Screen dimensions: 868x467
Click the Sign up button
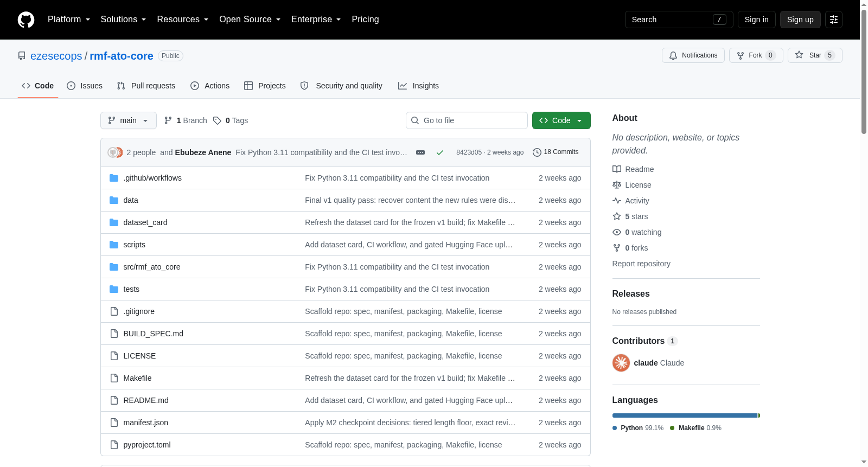pos(800,20)
